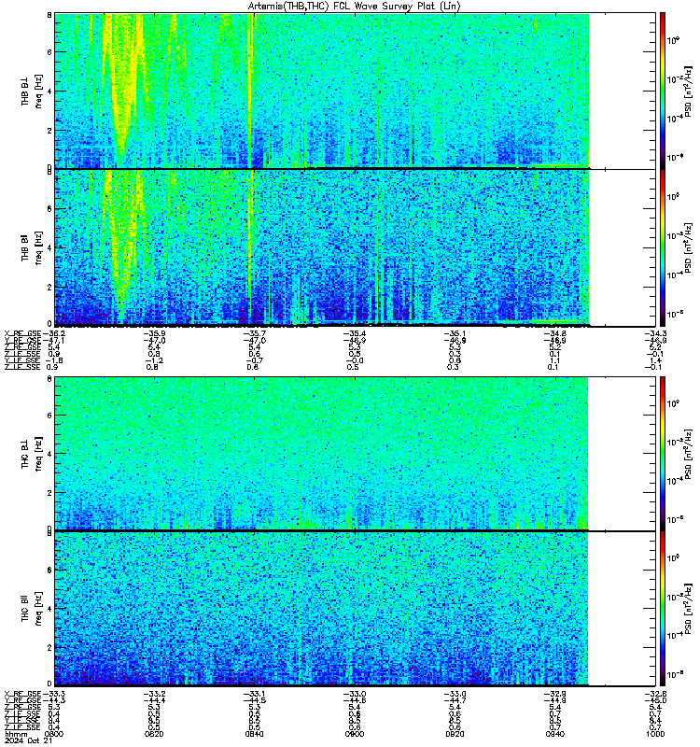The height and width of the screenshot is (747, 700).
Task: Click the THC X_RE_GSE value '-32.8'
Action: pos(655,693)
